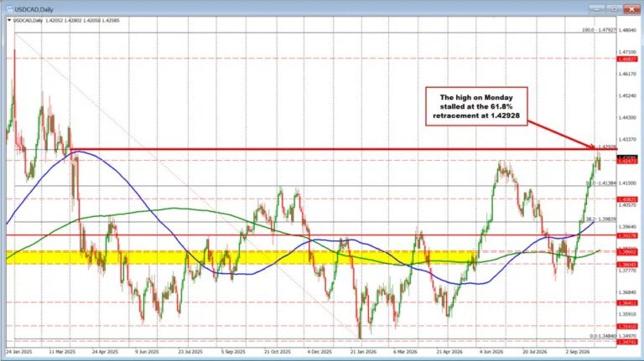The image size is (644, 361).
Task: Click the red 1.36411 price level tag
Action: (627, 302)
